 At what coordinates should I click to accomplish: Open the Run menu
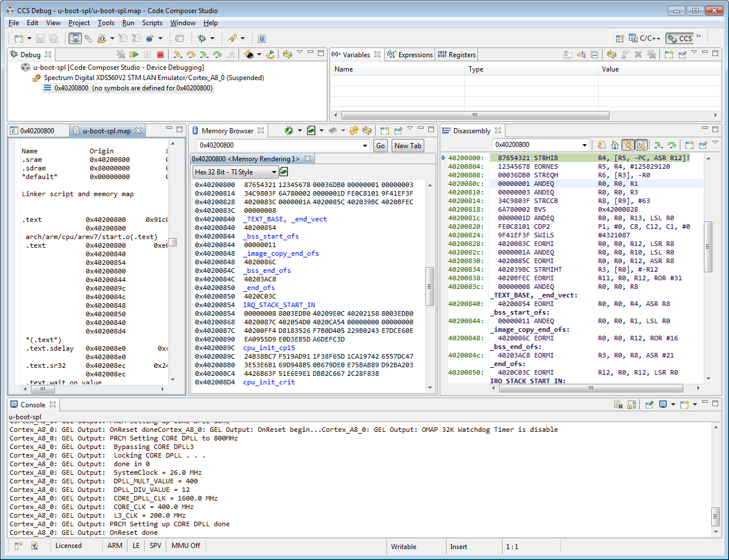128,23
